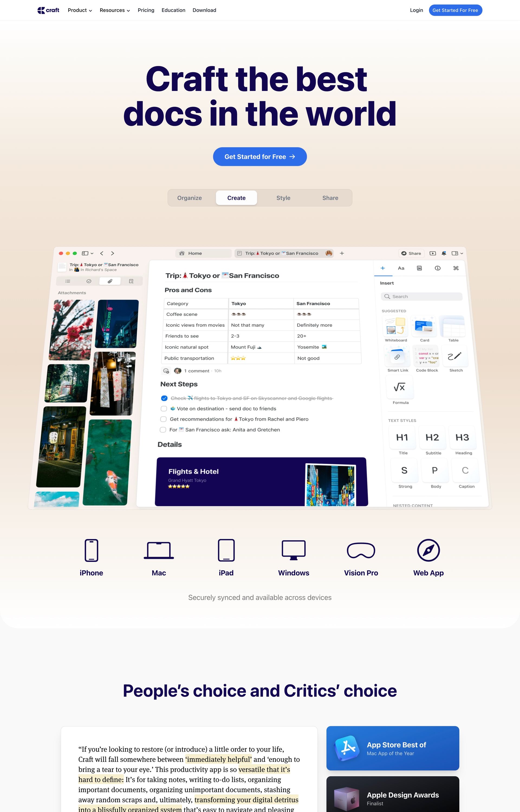The image size is (520, 812).
Task: Check 'Get recommendations for Tokyo' checkbox
Action: [x=163, y=419]
